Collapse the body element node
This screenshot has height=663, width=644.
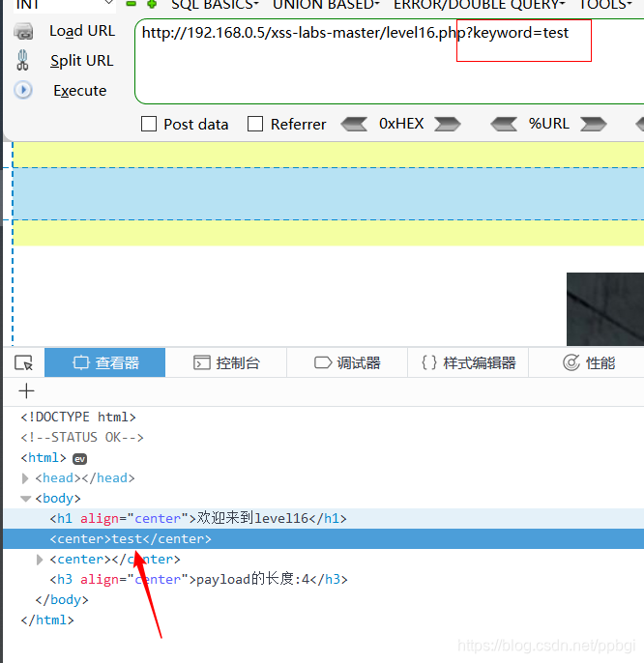tap(26, 499)
